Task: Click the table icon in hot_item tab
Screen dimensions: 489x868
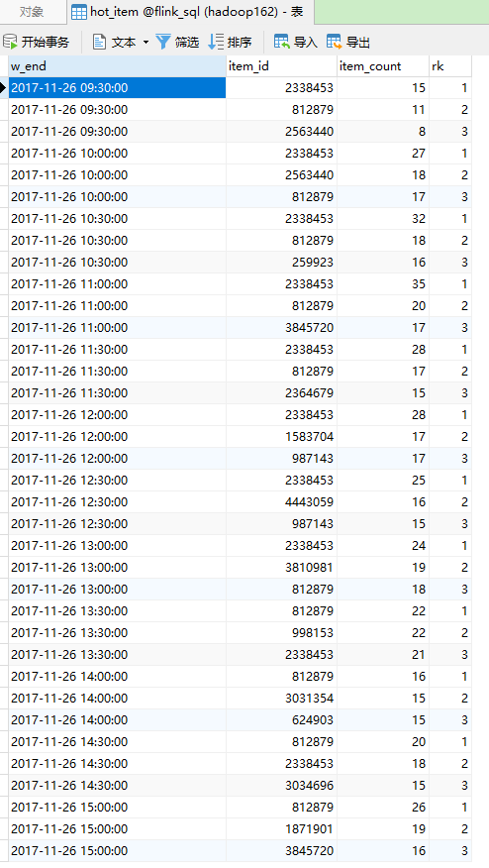Action: tap(79, 12)
